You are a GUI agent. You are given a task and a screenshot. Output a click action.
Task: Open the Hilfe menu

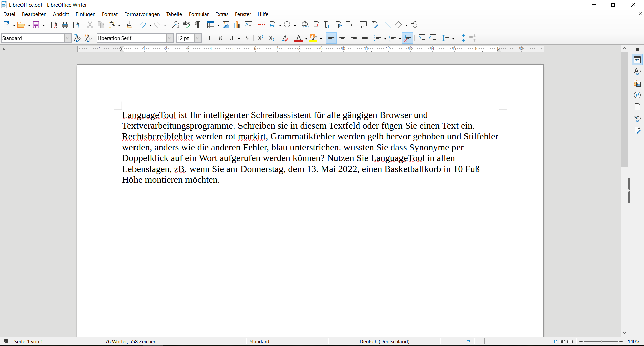pyautogui.click(x=263, y=14)
